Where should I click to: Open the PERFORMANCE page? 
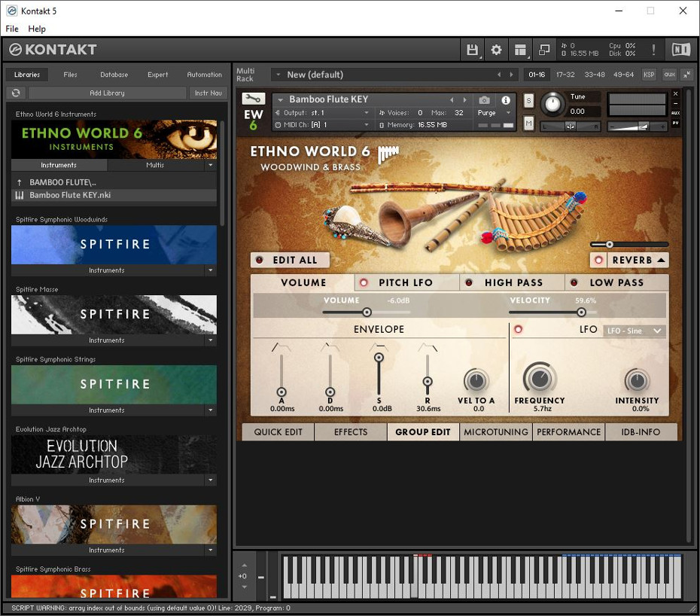568,432
